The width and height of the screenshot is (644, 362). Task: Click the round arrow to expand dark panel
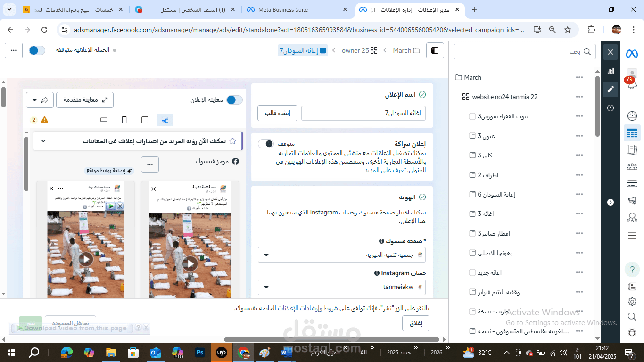(611, 202)
